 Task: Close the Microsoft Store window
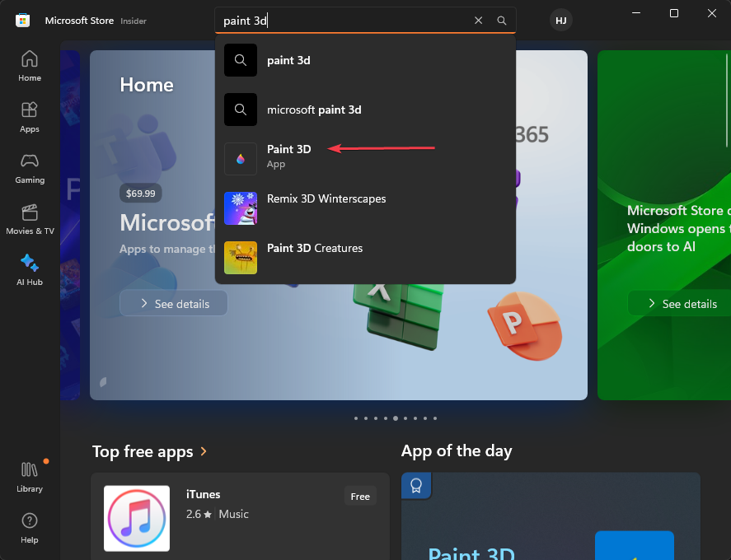click(x=712, y=13)
